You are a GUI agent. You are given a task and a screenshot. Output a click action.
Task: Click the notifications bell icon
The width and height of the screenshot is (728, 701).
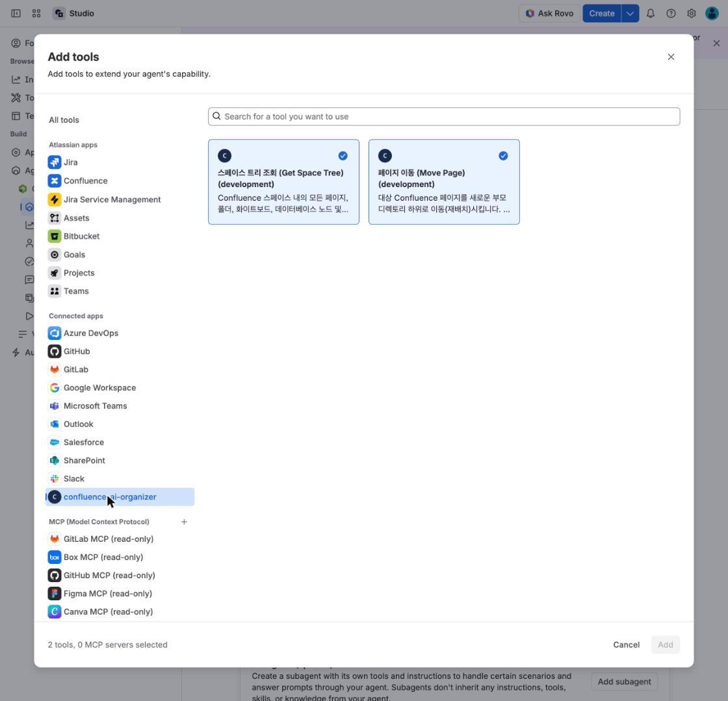(651, 14)
